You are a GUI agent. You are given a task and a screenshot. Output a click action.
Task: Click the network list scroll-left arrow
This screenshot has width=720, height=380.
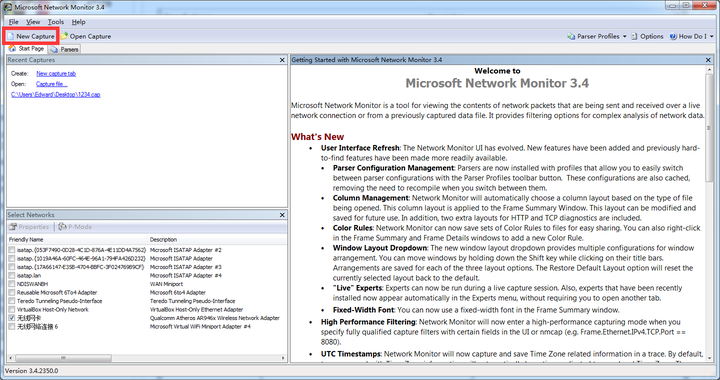pos(11,358)
